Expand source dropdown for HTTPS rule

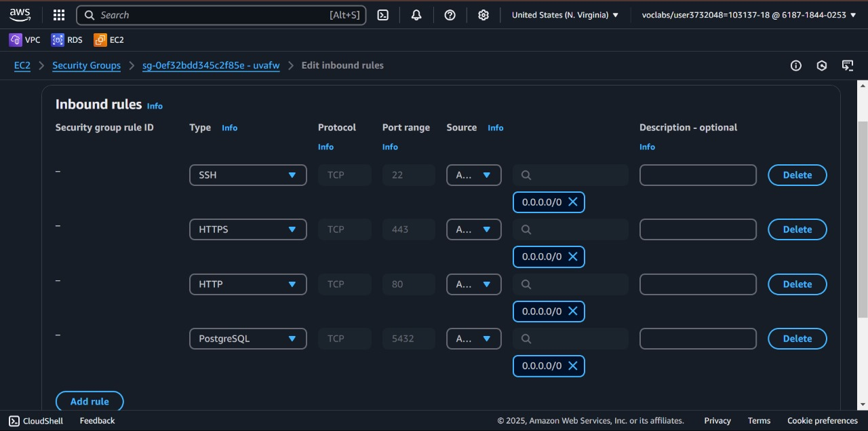473,229
